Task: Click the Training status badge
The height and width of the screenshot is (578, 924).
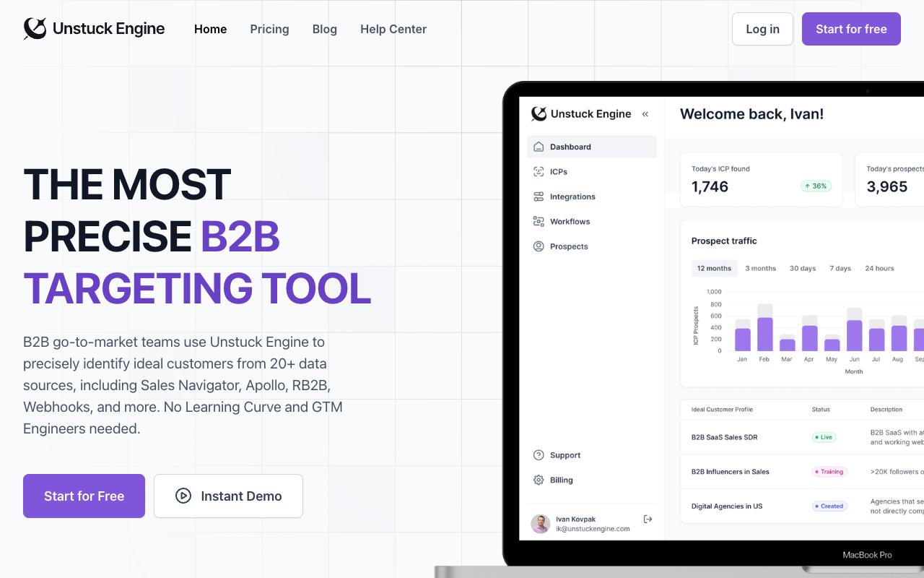Action: point(829,472)
